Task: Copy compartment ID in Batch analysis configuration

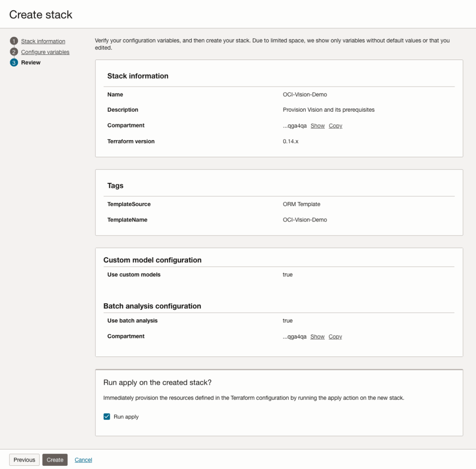Action: [x=335, y=336]
